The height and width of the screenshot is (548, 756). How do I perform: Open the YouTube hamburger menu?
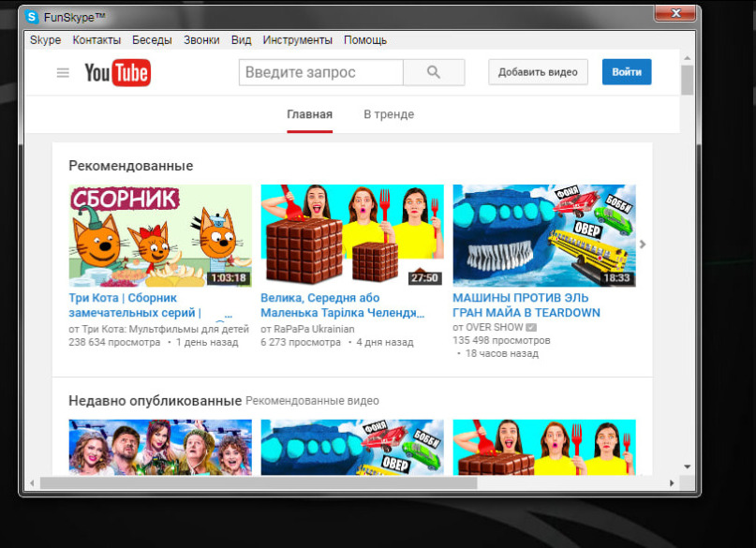(63, 73)
